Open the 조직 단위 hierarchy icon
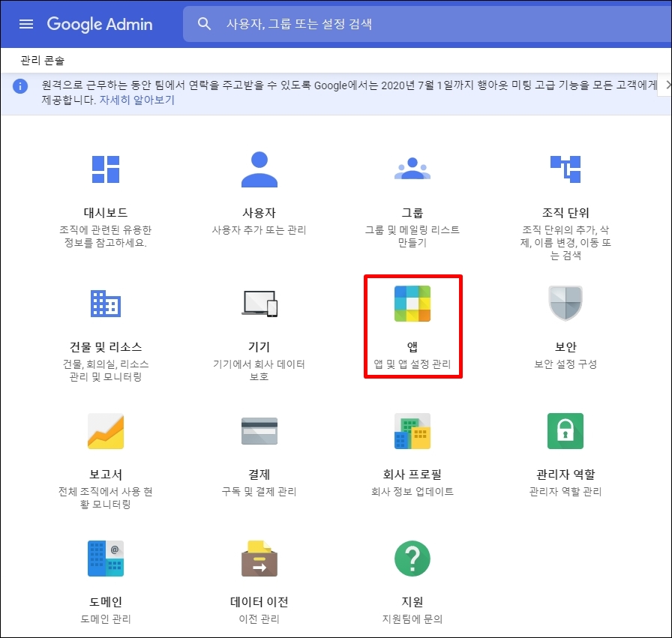 (x=565, y=169)
